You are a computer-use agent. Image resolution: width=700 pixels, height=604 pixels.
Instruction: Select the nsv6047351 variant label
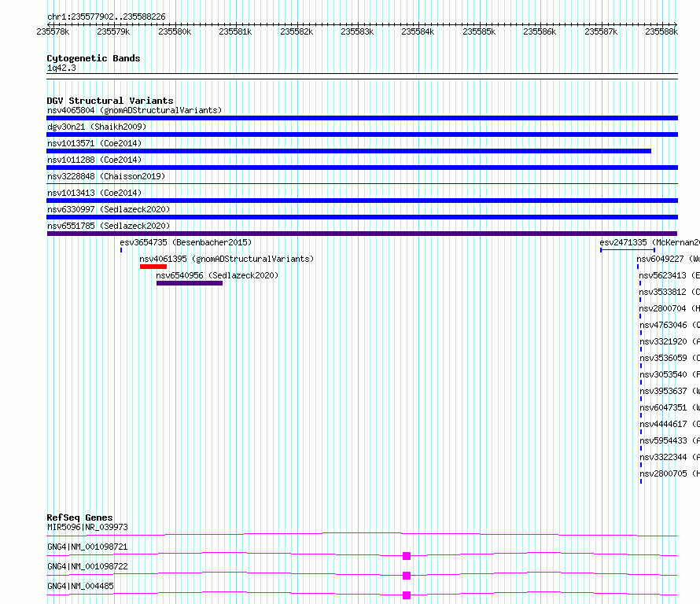point(669,407)
